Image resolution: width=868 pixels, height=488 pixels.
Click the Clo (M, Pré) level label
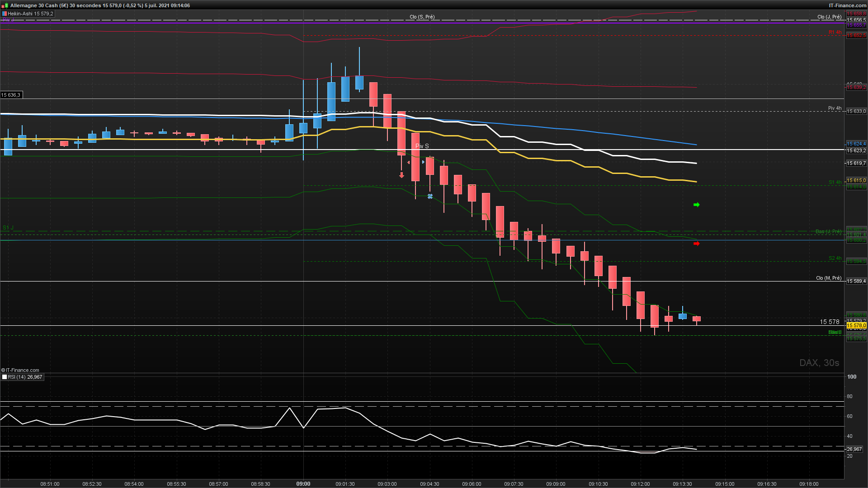point(829,278)
